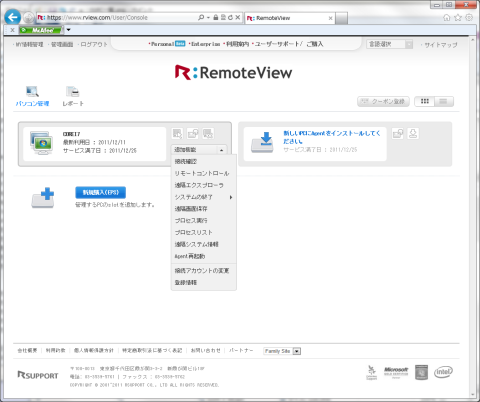Open the language selection dropdown
480x402 pixels.
(x=390, y=44)
